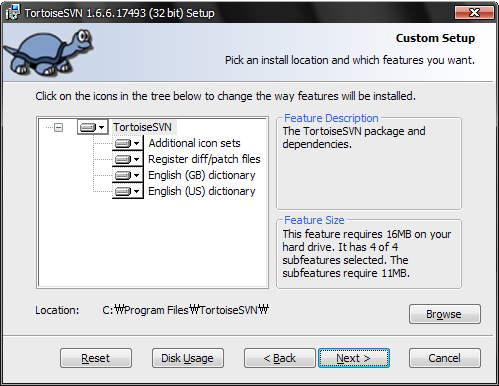Open the Additional icon sets install dropdown
Viewport: 499px width, 386px height.
tap(128, 143)
